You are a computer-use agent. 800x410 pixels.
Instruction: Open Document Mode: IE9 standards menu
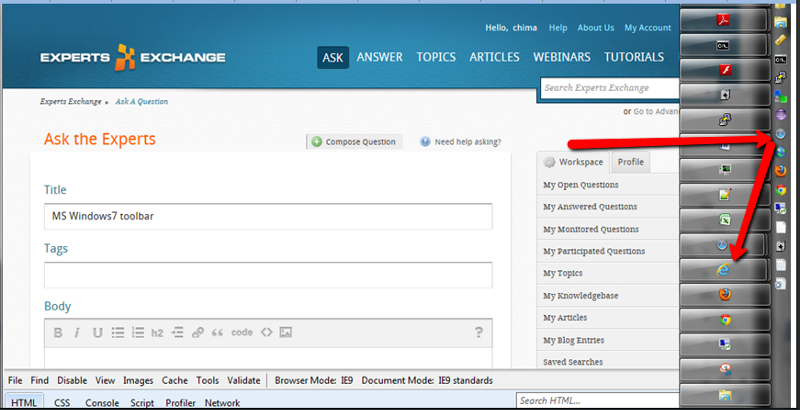[x=427, y=380]
